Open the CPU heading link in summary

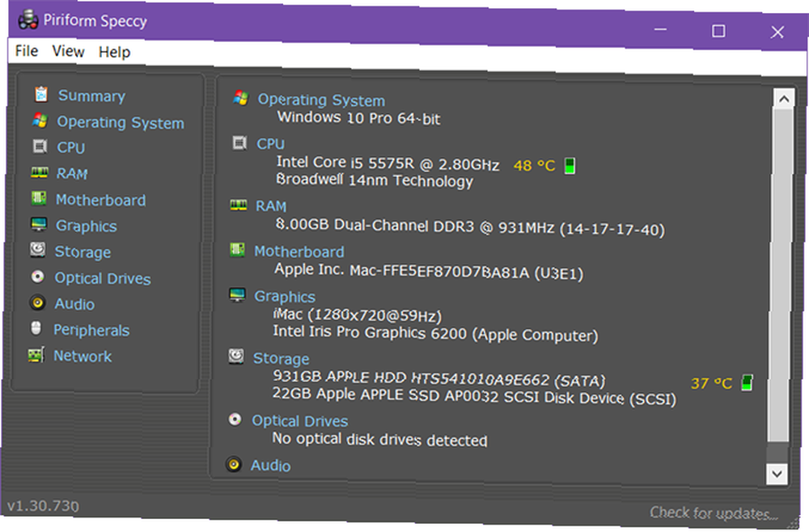(271, 144)
